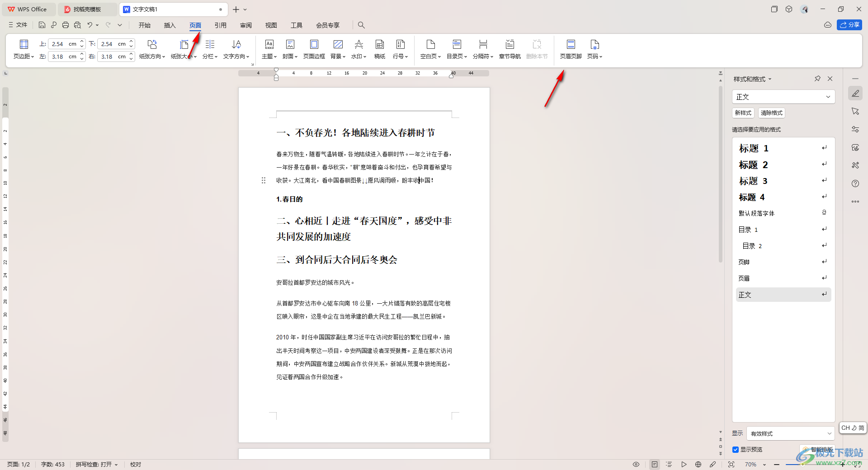Screen dimensions: 868x470
Task: Click the right margin 3.18 cm field
Action: point(113,56)
